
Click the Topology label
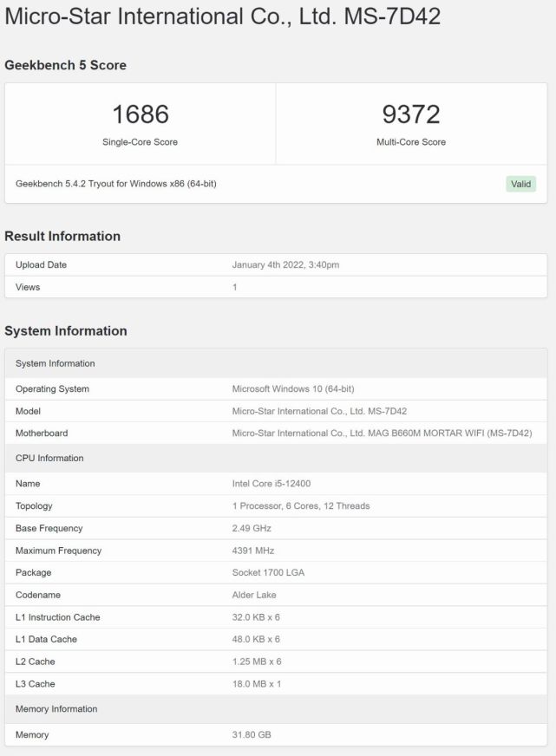pyautogui.click(x=34, y=505)
